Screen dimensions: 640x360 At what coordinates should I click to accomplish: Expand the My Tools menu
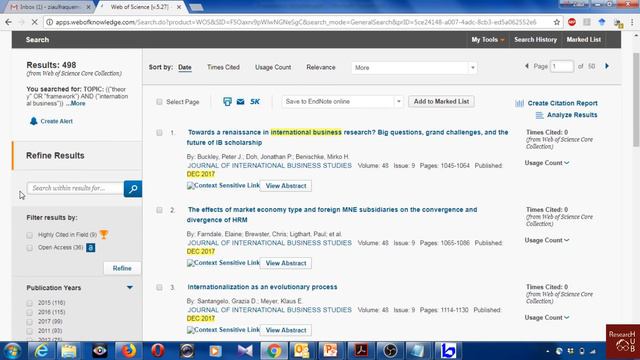pos(488,40)
